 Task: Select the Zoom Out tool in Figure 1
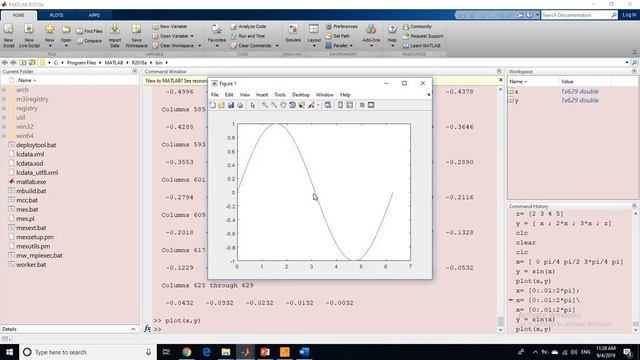274,105
